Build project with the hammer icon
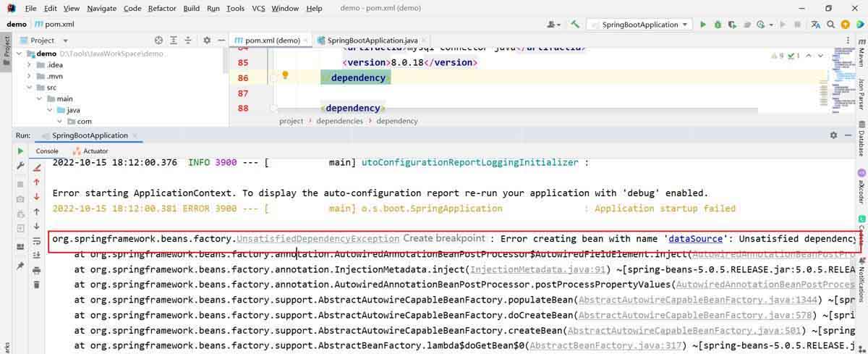 click(575, 25)
